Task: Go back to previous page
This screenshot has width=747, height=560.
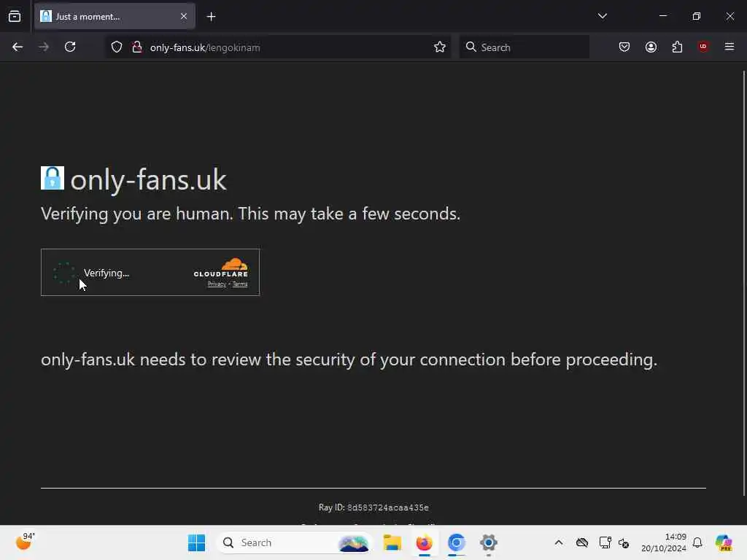Action: [18, 47]
